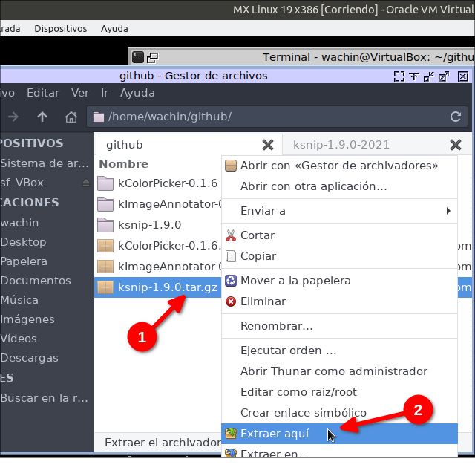
Task: Open Imágenes in the sidebar
Action: tap(27, 319)
